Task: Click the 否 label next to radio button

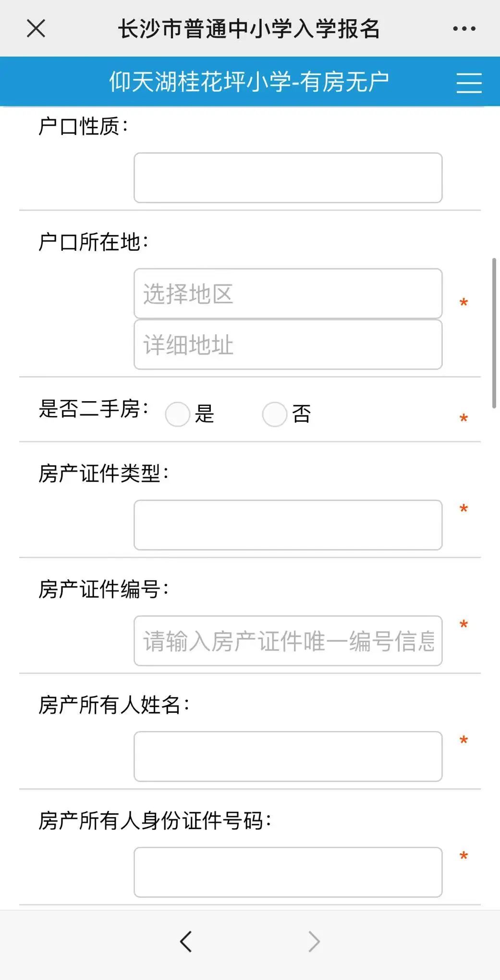Action: 302,414
